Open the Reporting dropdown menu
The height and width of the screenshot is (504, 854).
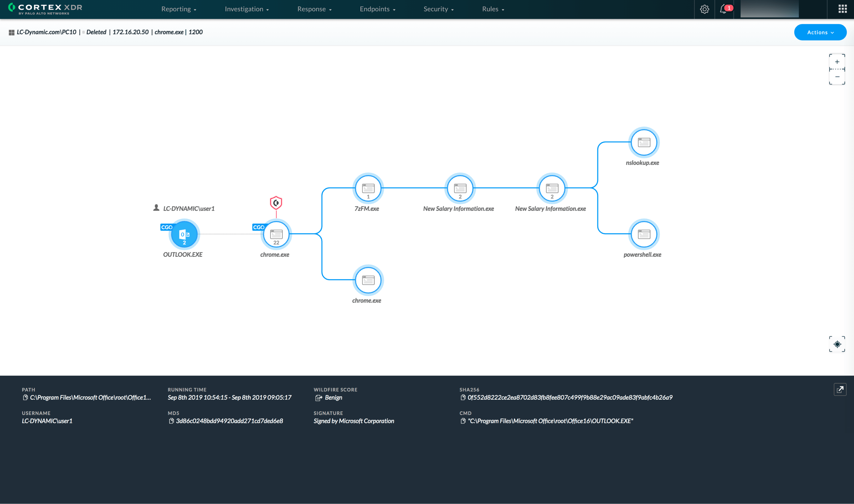pyautogui.click(x=179, y=9)
